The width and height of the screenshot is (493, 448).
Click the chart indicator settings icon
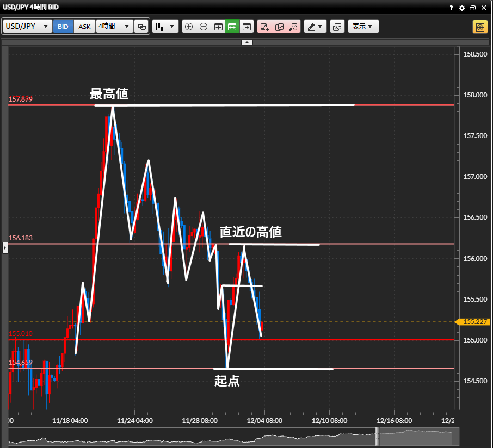337,26
